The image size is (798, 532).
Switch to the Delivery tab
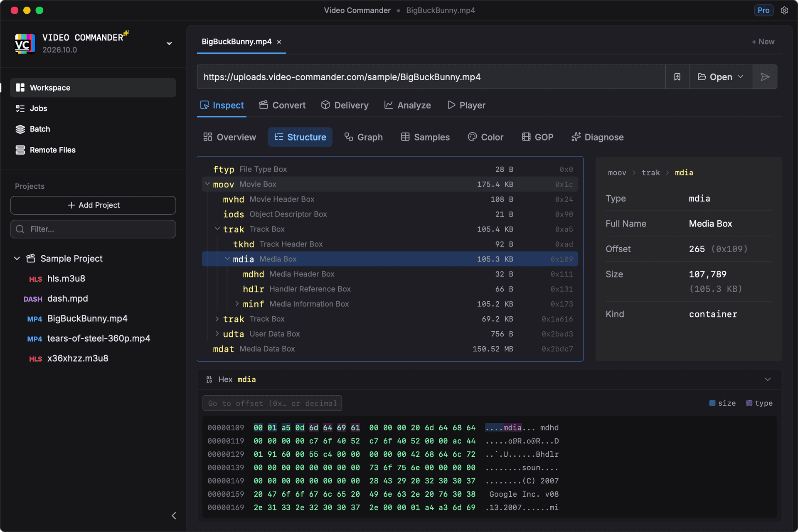(x=345, y=106)
